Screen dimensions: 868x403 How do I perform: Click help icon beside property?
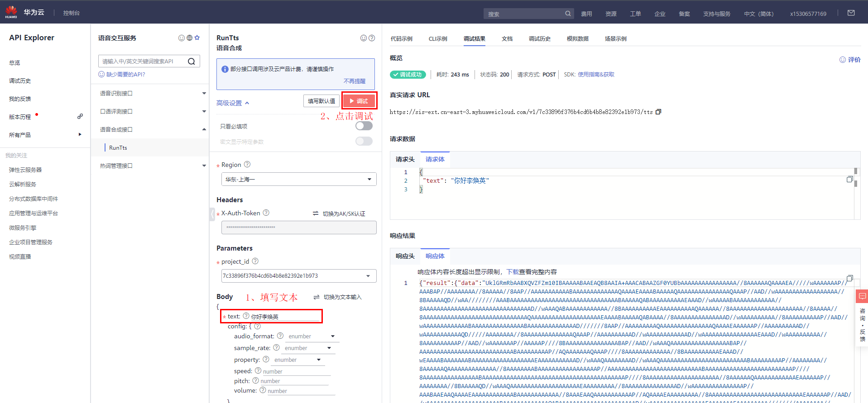click(266, 359)
